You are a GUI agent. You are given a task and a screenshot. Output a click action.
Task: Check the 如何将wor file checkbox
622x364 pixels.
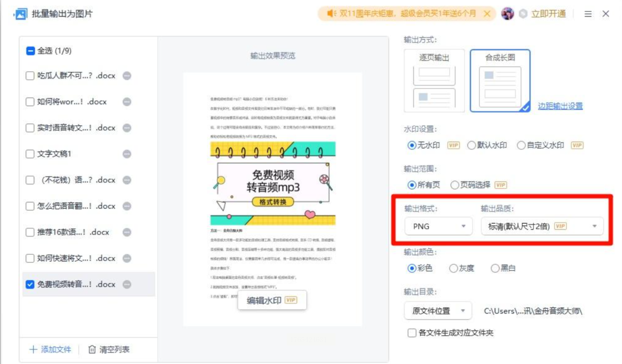tap(30, 102)
